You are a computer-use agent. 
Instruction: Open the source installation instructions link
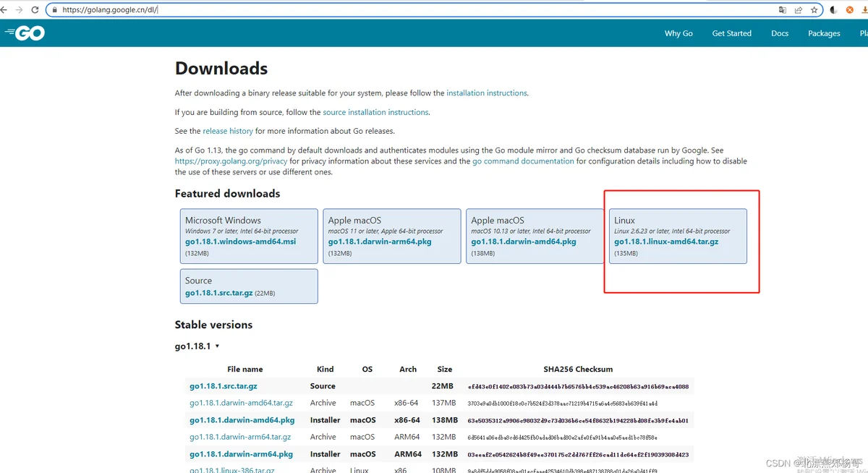tap(375, 113)
